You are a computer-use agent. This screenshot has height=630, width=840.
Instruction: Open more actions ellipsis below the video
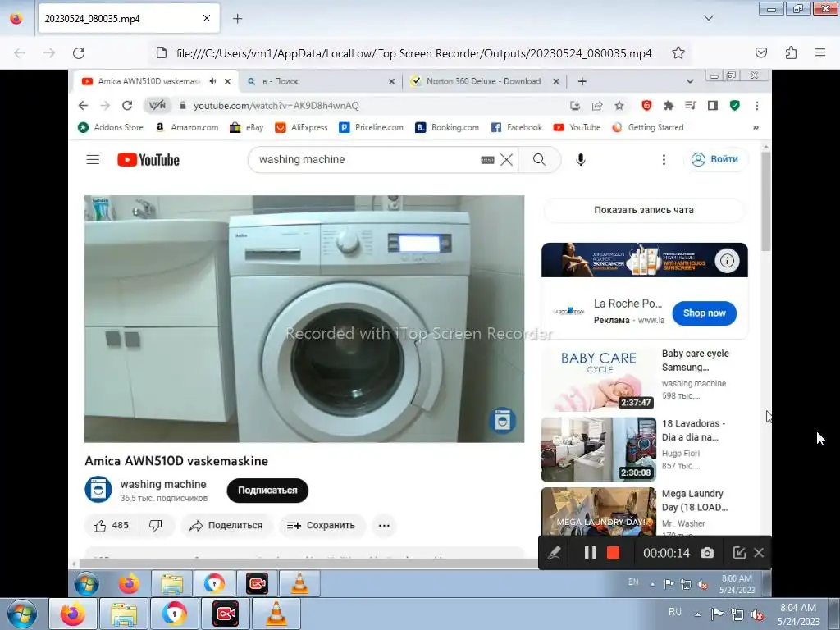click(384, 526)
